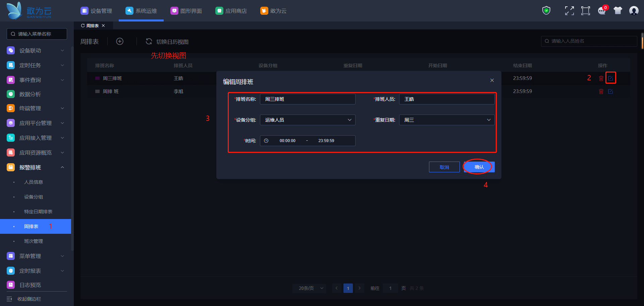Click the add schedule plus icon
This screenshot has height=306, width=644.
pyautogui.click(x=120, y=41)
